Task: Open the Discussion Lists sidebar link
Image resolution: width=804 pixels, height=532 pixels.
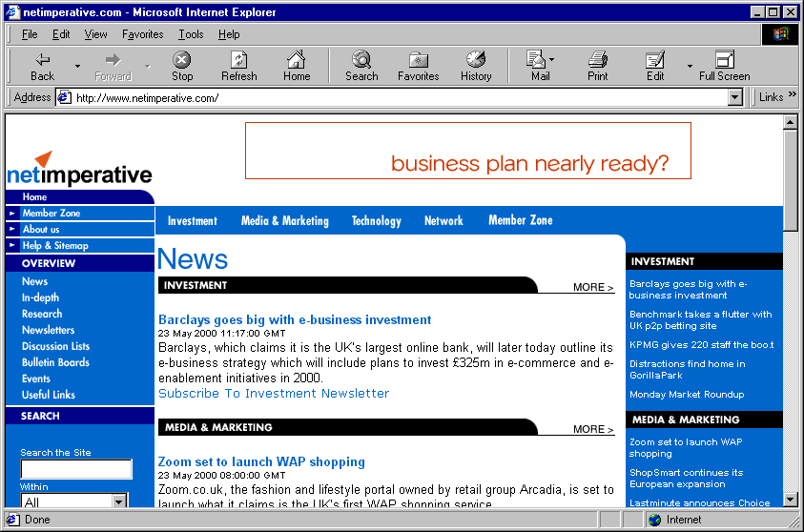Action: pos(55,346)
